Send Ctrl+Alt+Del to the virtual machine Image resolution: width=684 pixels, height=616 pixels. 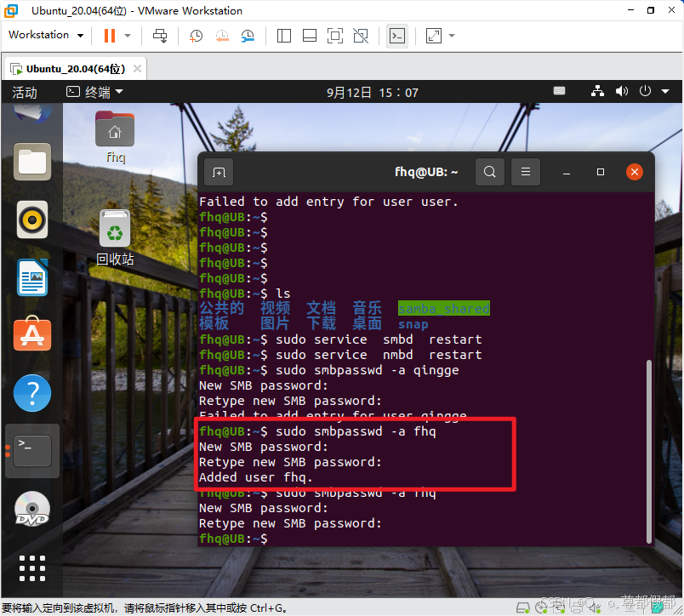(160, 36)
